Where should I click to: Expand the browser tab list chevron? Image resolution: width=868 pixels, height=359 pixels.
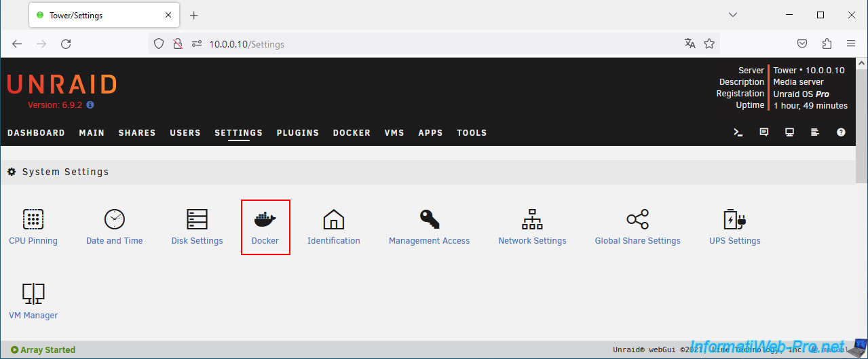(x=733, y=15)
